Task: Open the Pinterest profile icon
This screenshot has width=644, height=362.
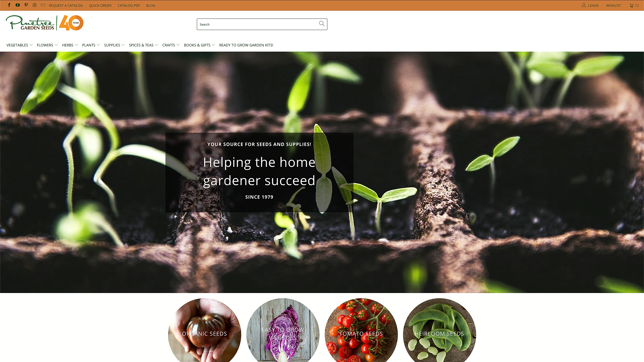Action: pos(26,5)
